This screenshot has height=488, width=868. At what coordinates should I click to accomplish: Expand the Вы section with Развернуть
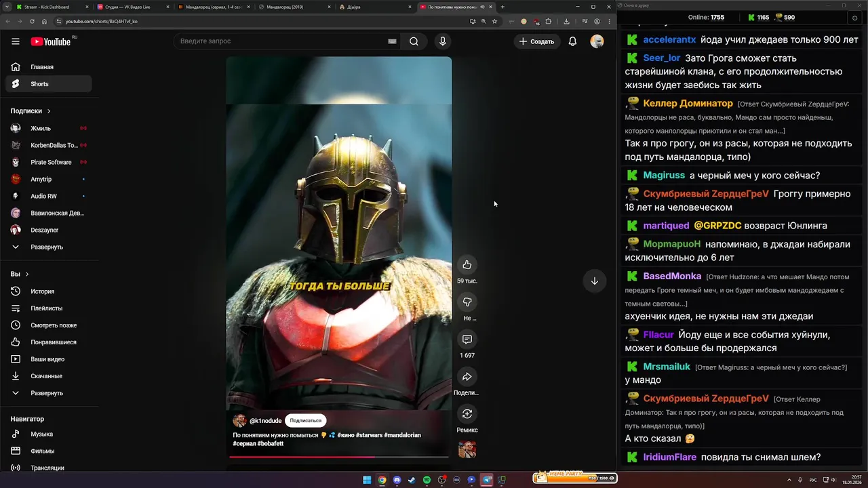[x=47, y=393]
